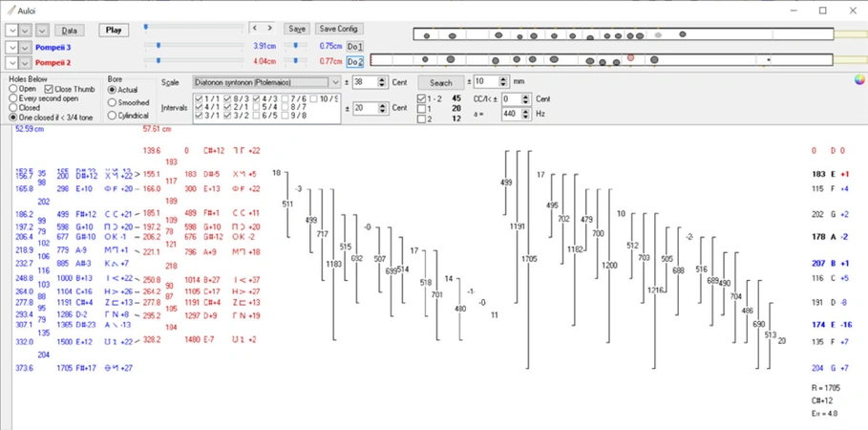Decrease the mm search tolerance spinner

[x=504, y=85]
